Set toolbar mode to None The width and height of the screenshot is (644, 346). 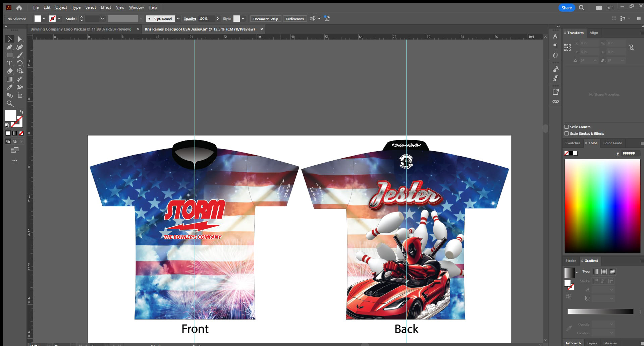click(x=21, y=133)
